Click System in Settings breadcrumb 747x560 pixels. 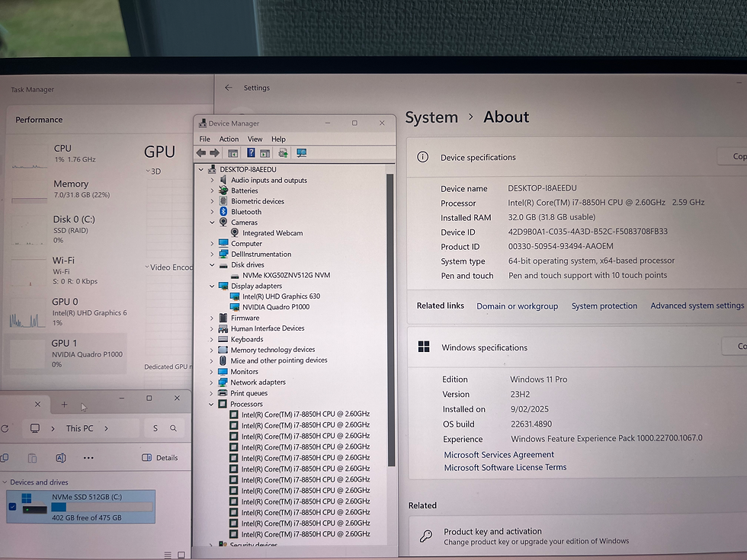431,117
